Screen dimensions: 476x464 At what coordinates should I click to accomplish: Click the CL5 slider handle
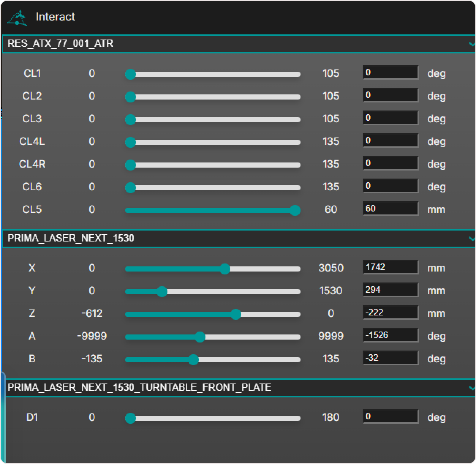click(295, 210)
